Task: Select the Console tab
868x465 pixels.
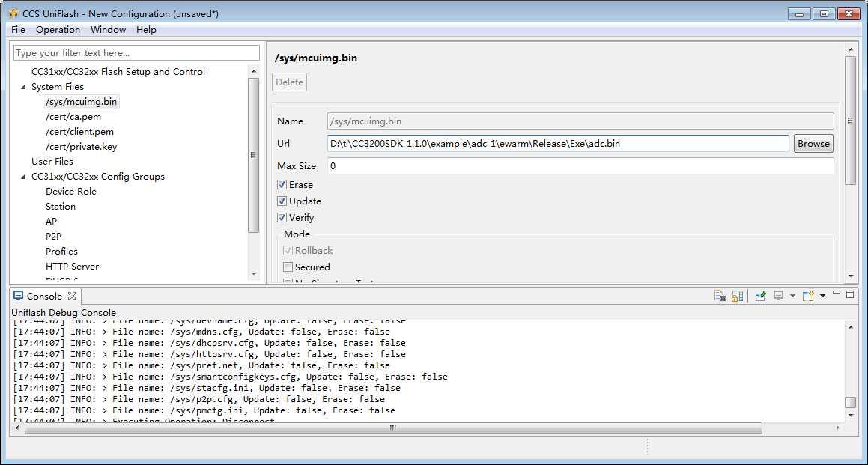Action: [44, 297]
